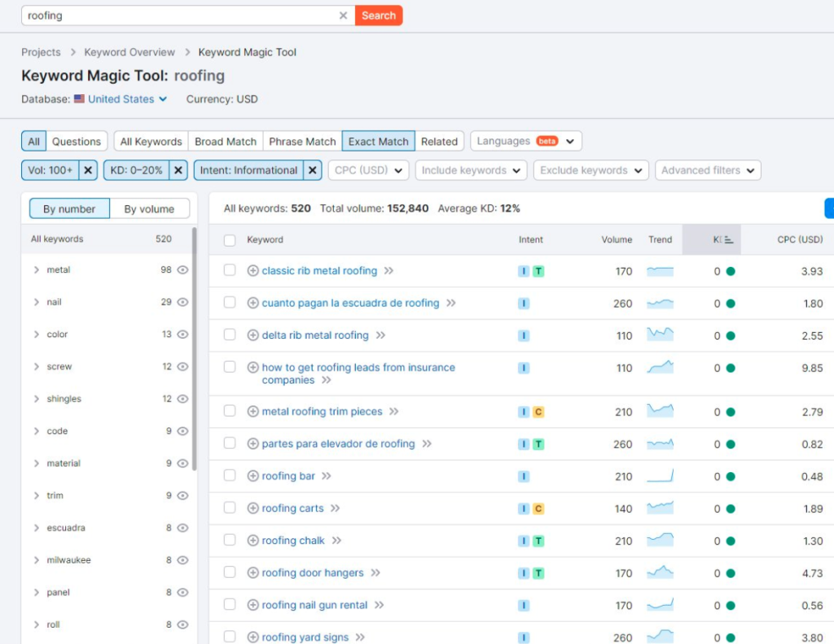Switch grouping to By volume
This screenshot has width=834, height=644.
pyautogui.click(x=150, y=209)
